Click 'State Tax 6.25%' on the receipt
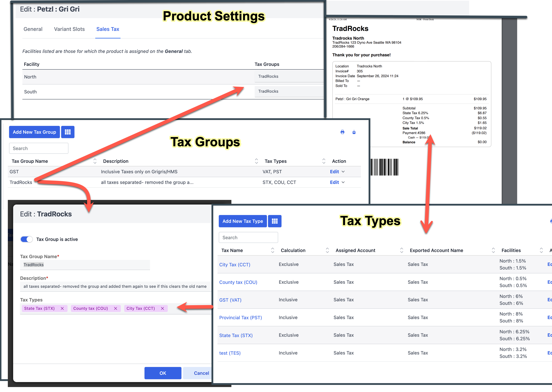Viewport: 552px width, 392px height. (x=415, y=113)
